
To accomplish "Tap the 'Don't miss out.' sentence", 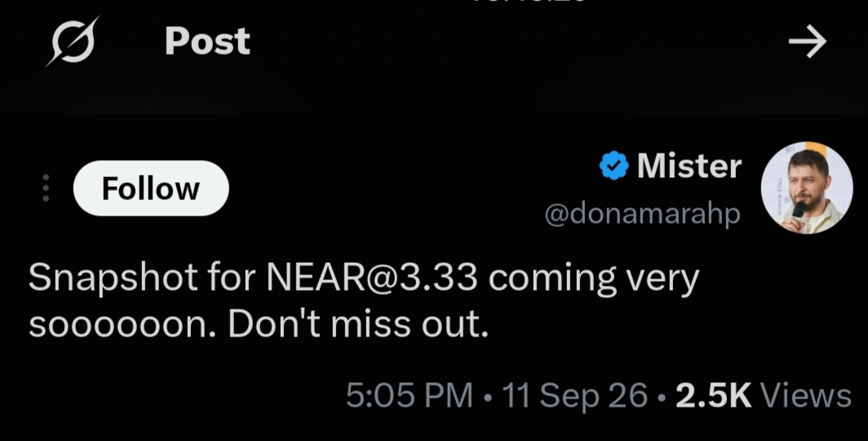I will tap(358, 323).
